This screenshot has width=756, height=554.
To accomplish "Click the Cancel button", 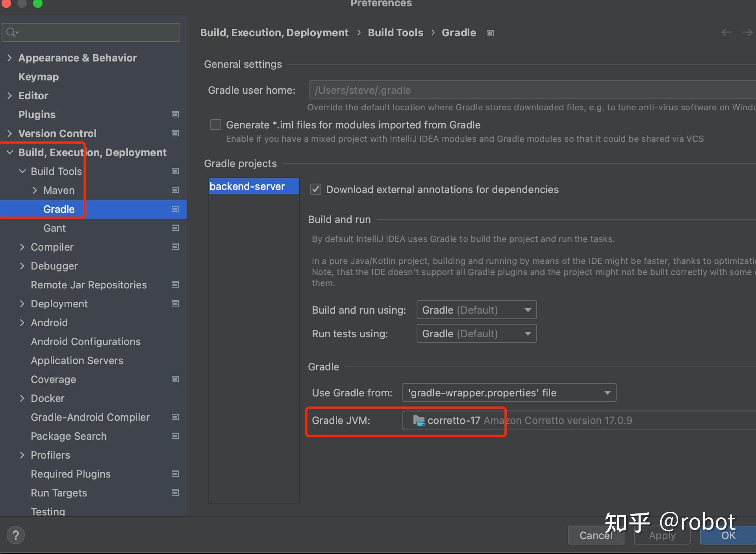I will 595,535.
